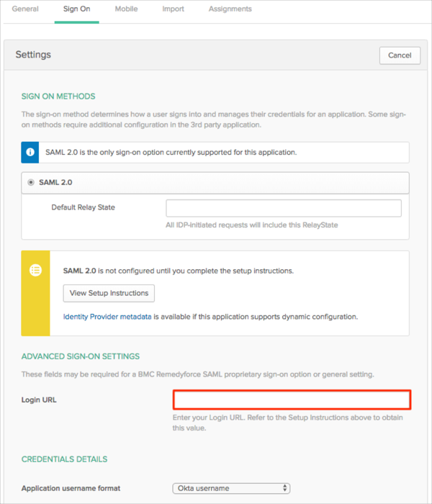Select the Sign On tab
Image resolution: width=432 pixels, height=504 pixels.
[76, 9]
